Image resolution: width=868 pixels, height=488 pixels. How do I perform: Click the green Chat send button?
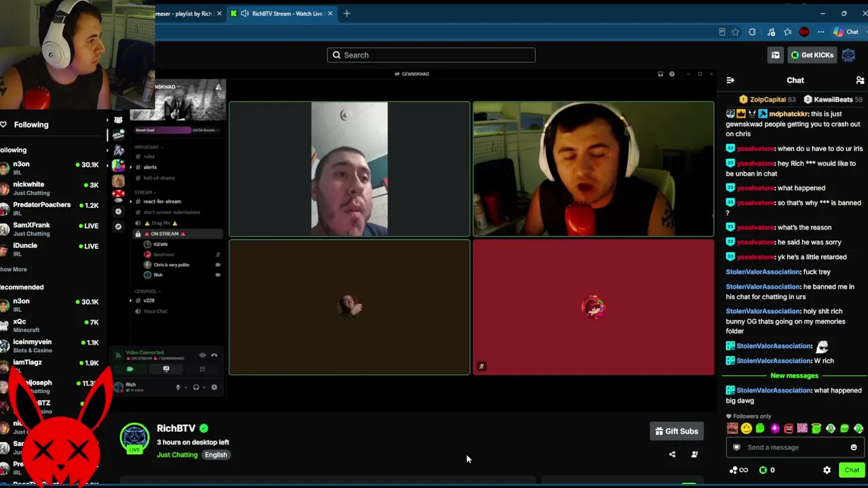coord(852,470)
